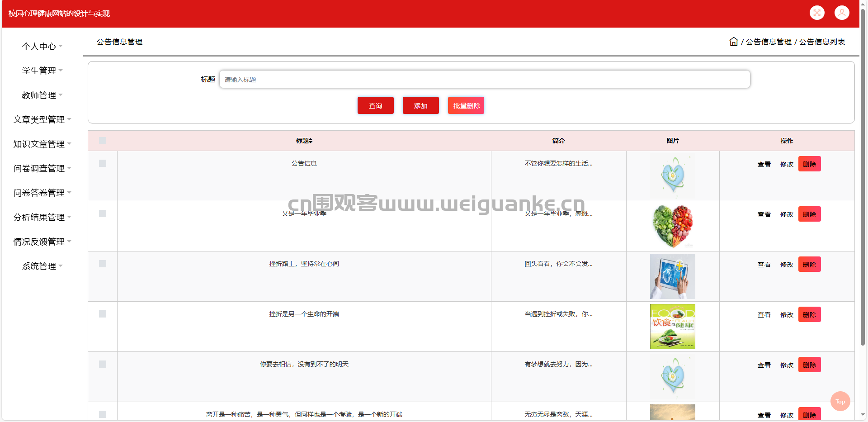Expand the 文章类型管理 sidebar menu
The image size is (868, 422).
coord(42,119)
